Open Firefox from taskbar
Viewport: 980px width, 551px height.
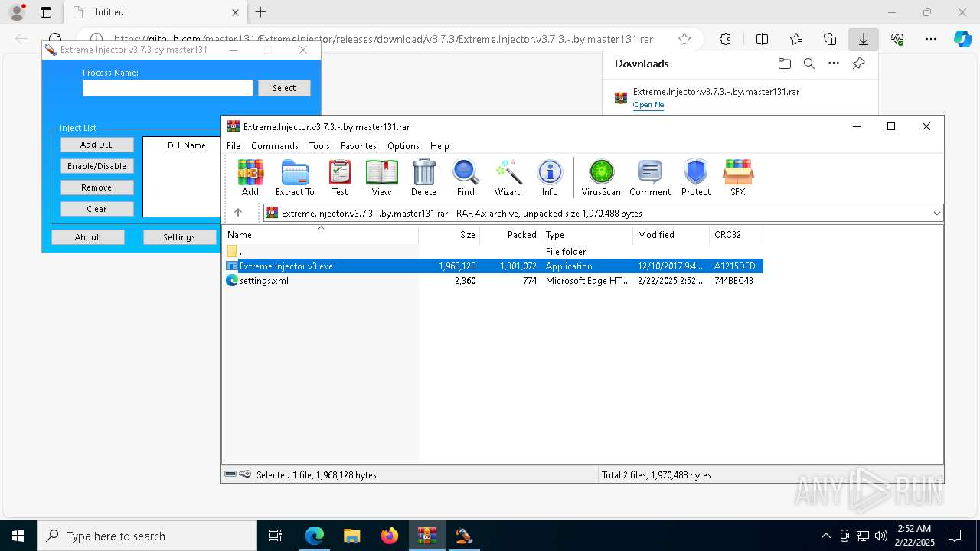390,536
